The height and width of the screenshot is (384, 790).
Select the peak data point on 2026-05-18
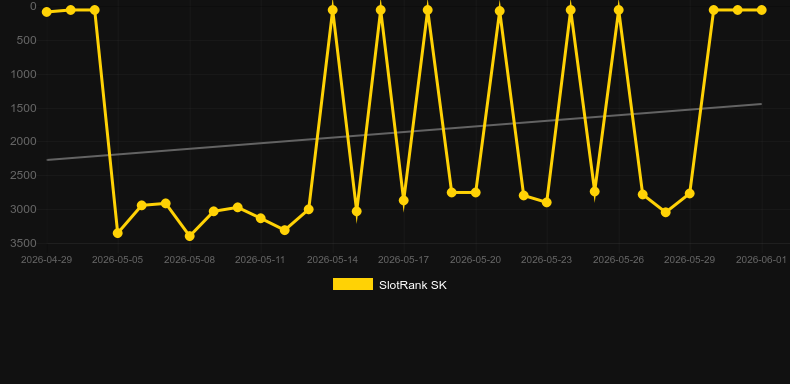click(428, 10)
